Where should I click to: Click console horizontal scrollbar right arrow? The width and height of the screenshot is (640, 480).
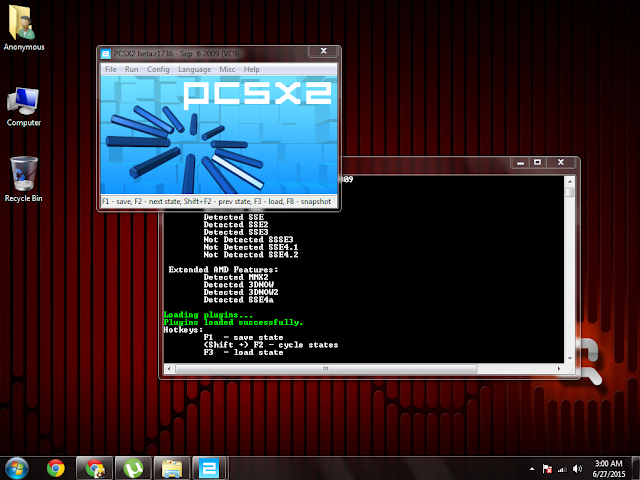point(559,369)
